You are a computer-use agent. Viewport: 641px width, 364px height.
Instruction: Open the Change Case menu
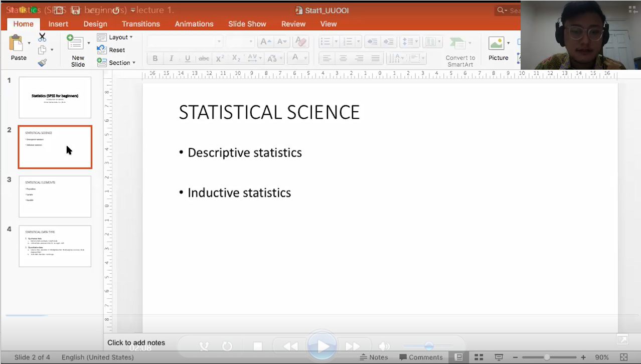[x=274, y=58]
